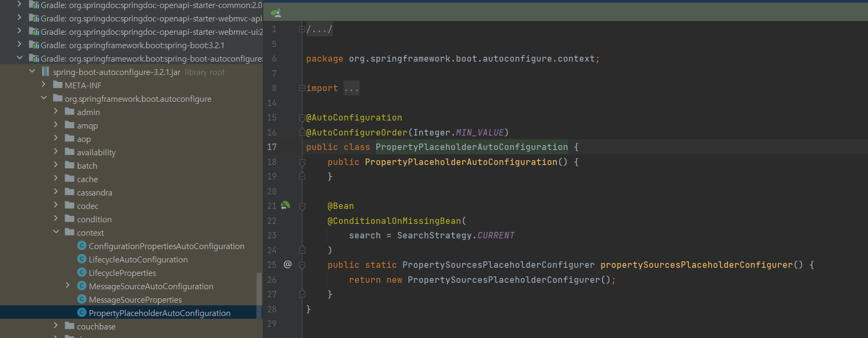
Task: Click Gradle library icon for springdoc-openapi-starter-webmvc-ui
Action: [x=34, y=31]
